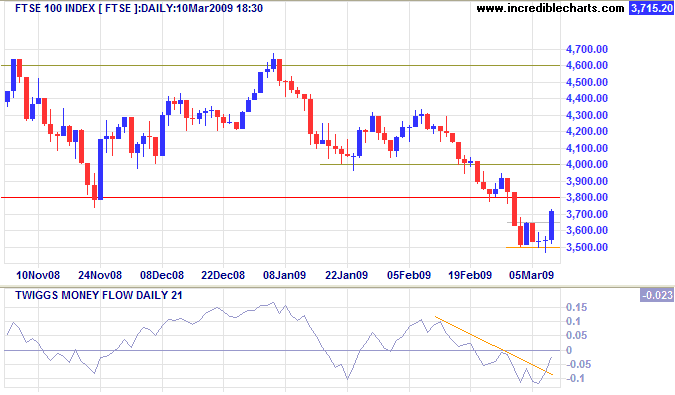Click the 19Feb09 date label
Screen dimensions: 675x395
(x=470, y=275)
